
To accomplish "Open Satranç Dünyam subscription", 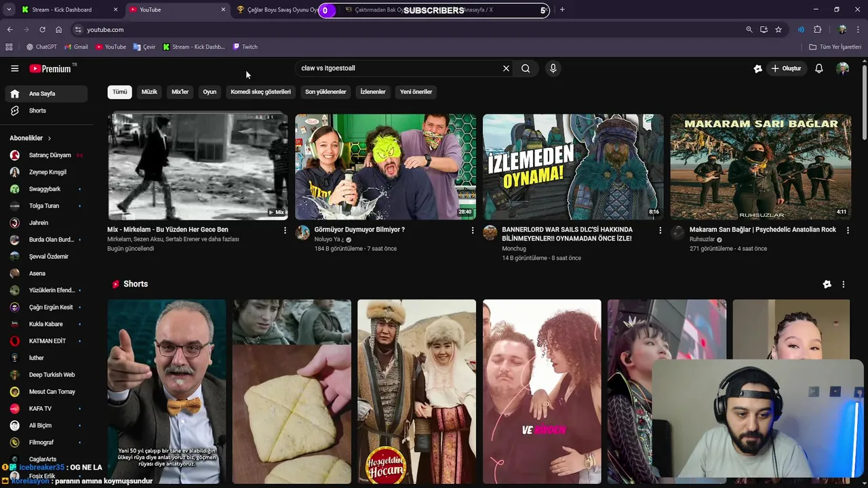I will tap(46, 155).
